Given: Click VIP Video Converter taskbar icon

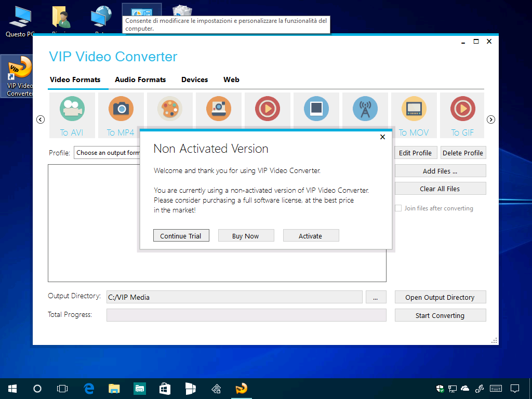Looking at the screenshot, I should 242,389.
